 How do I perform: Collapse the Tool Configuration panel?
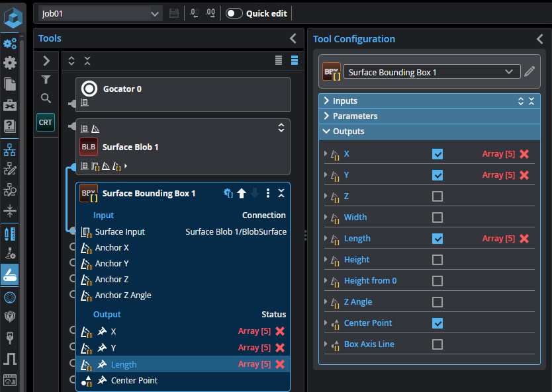point(539,39)
